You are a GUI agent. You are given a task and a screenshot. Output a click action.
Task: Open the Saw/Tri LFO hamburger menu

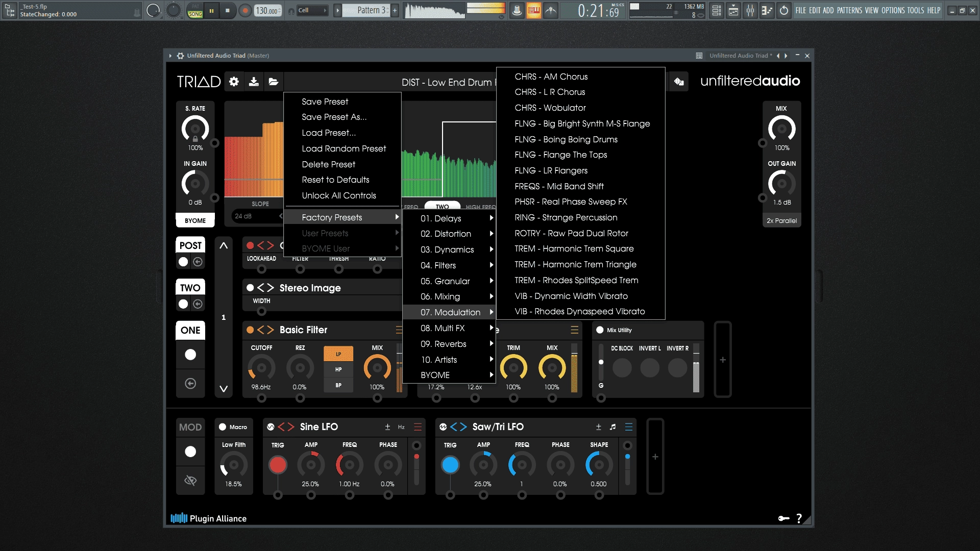tap(629, 427)
